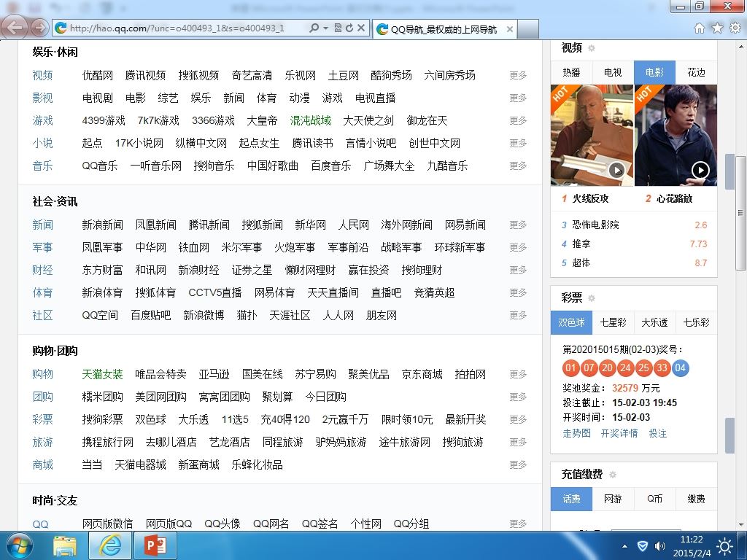The image size is (747, 560).
Task: Open the 网页版微信 link
Action: (x=108, y=524)
